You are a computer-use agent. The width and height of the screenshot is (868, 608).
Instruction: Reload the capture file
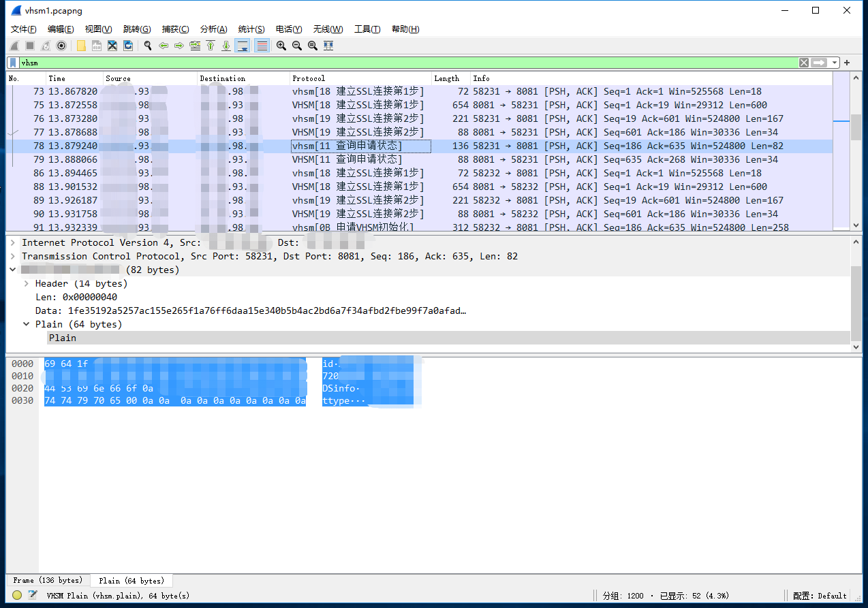point(128,46)
